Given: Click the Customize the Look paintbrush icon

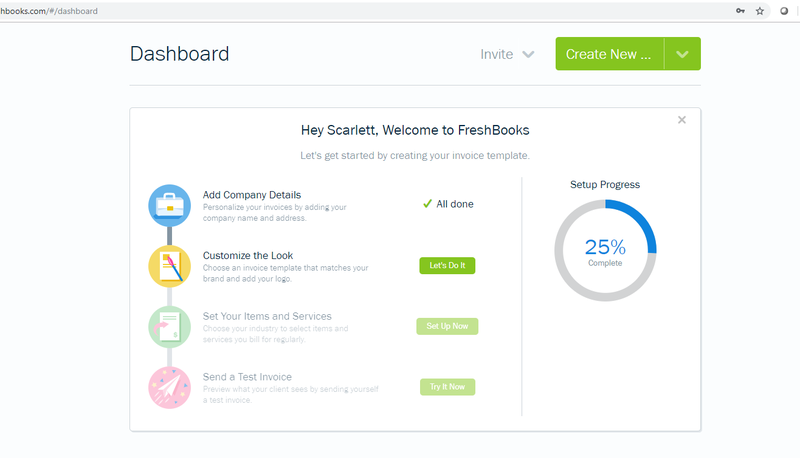Looking at the screenshot, I should pyautogui.click(x=169, y=266).
